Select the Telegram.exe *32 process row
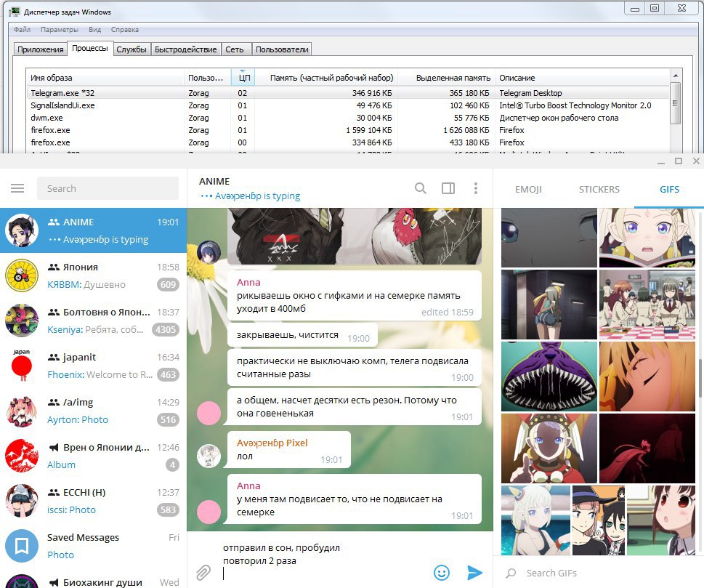This screenshot has width=704, height=588. coord(348,93)
